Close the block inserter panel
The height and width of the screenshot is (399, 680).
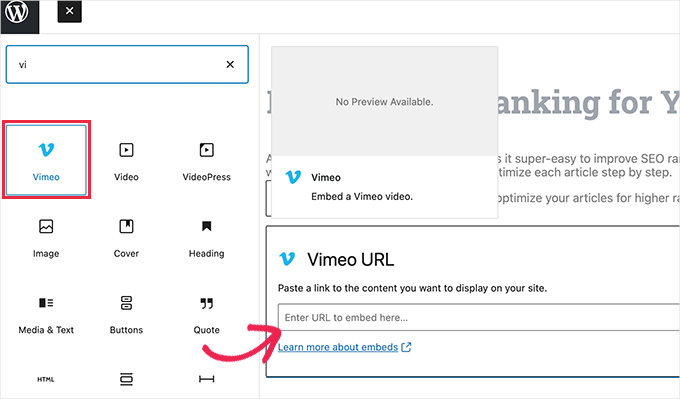pyautogui.click(x=69, y=11)
